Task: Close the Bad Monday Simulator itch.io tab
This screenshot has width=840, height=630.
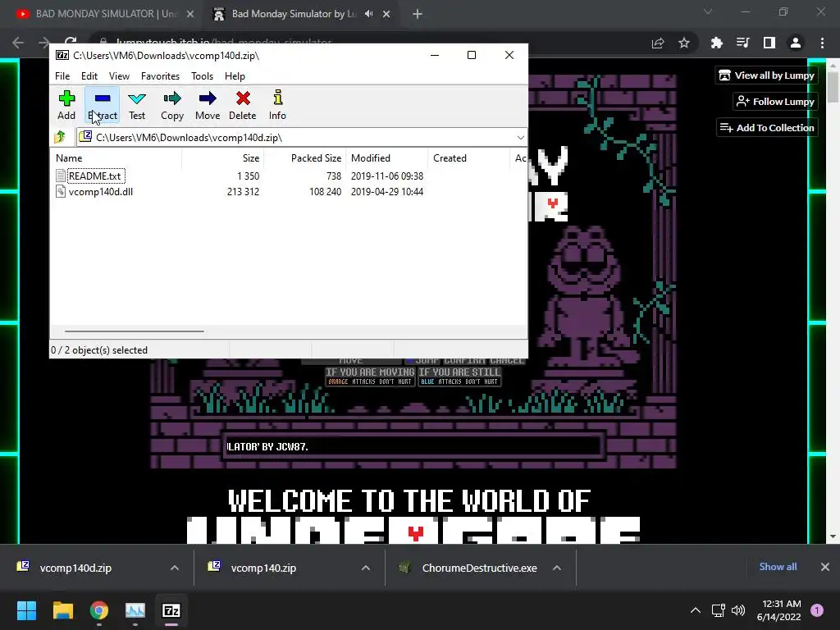Action: click(x=386, y=14)
